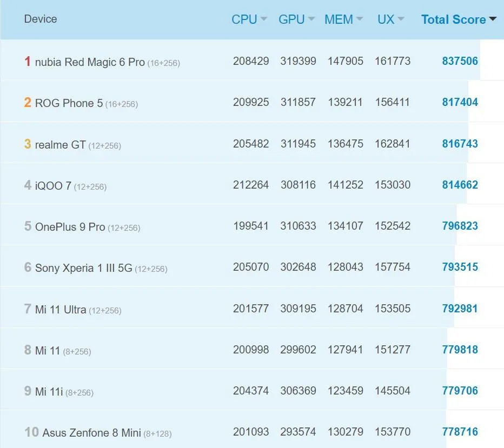Open the iQOO 7 device entry
The image size is (504, 448).
click(53, 186)
